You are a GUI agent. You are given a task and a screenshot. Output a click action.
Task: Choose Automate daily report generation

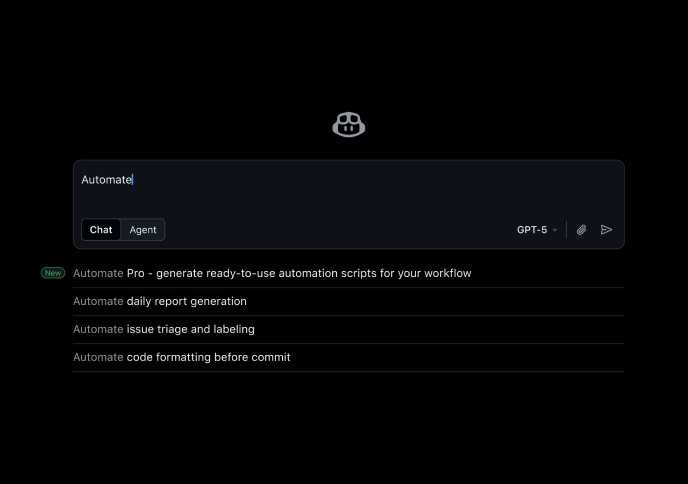click(x=160, y=301)
